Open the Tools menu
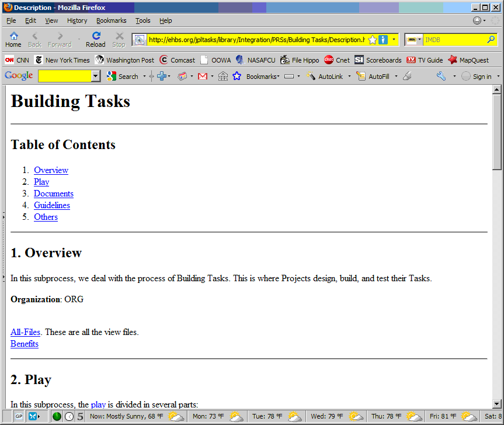504x425 pixels. tap(142, 20)
